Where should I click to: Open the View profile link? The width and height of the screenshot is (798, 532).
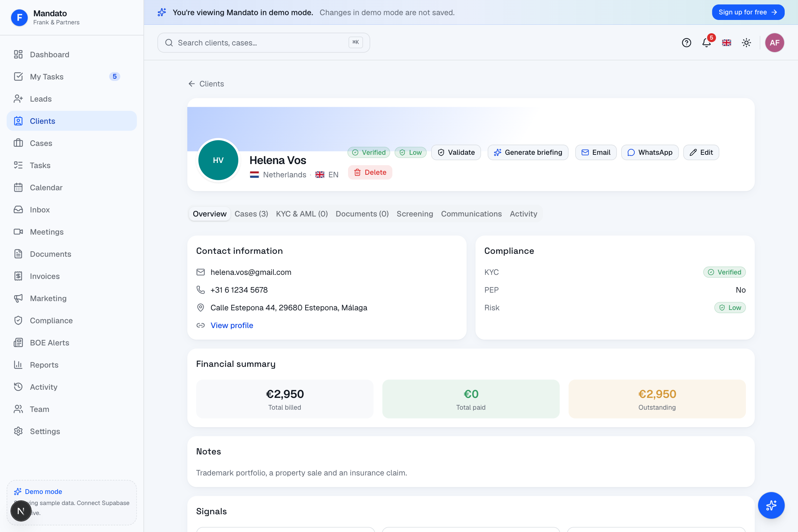pyautogui.click(x=232, y=325)
